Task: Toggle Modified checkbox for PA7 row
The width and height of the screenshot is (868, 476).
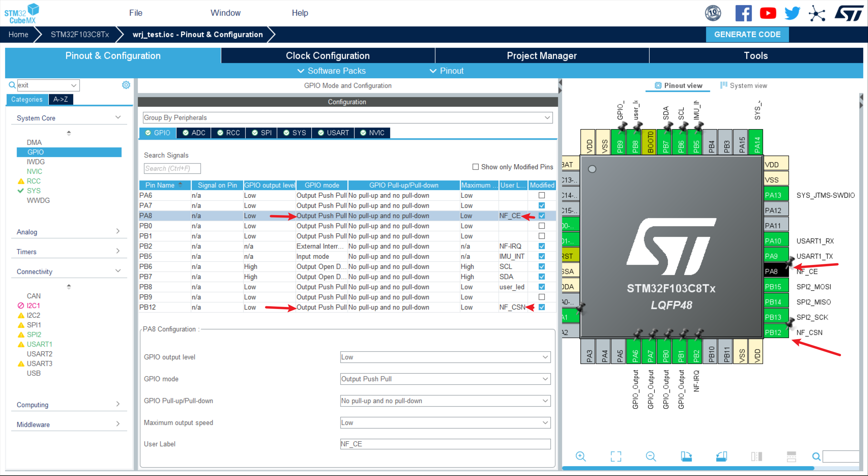Action: [x=542, y=205]
